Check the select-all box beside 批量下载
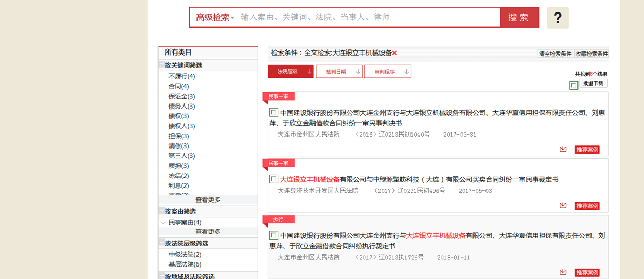 [x=573, y=85]
